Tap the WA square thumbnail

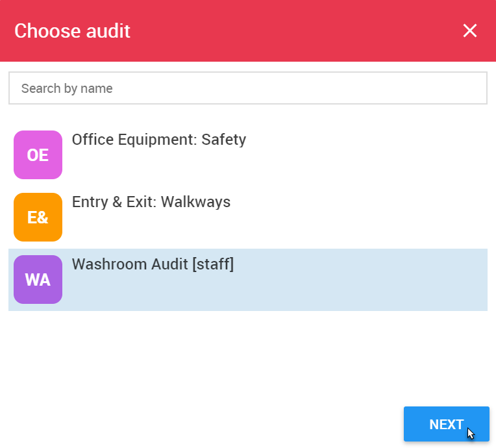tap(38, 279)
